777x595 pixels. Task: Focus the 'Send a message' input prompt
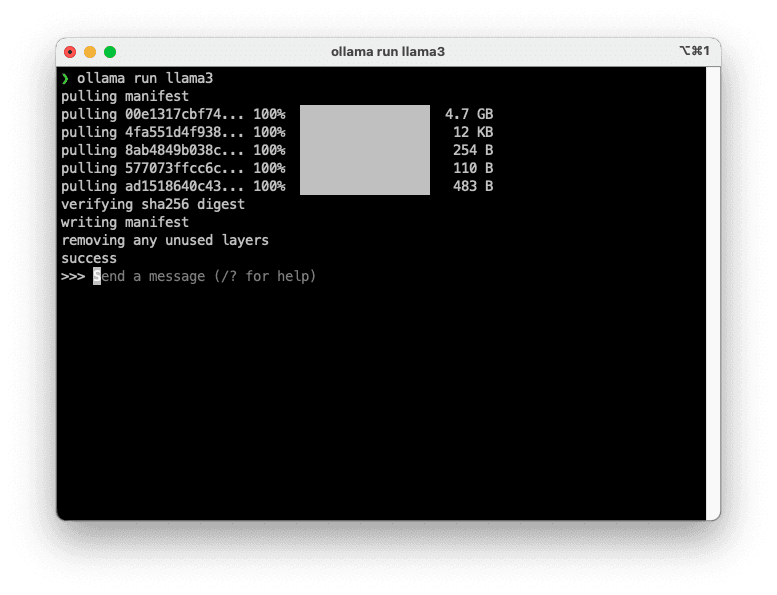pyautogui.click(x=204, y=276)
